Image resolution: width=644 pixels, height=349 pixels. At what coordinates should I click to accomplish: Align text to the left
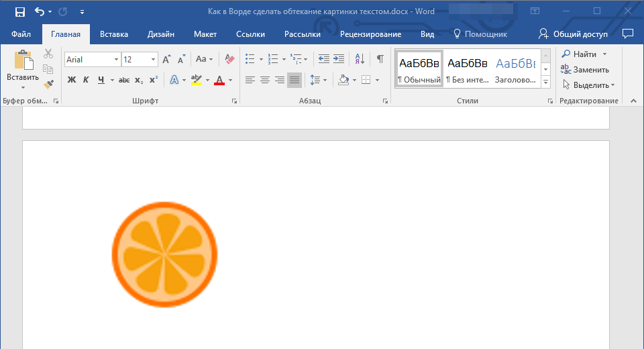(x=250, y=80)
